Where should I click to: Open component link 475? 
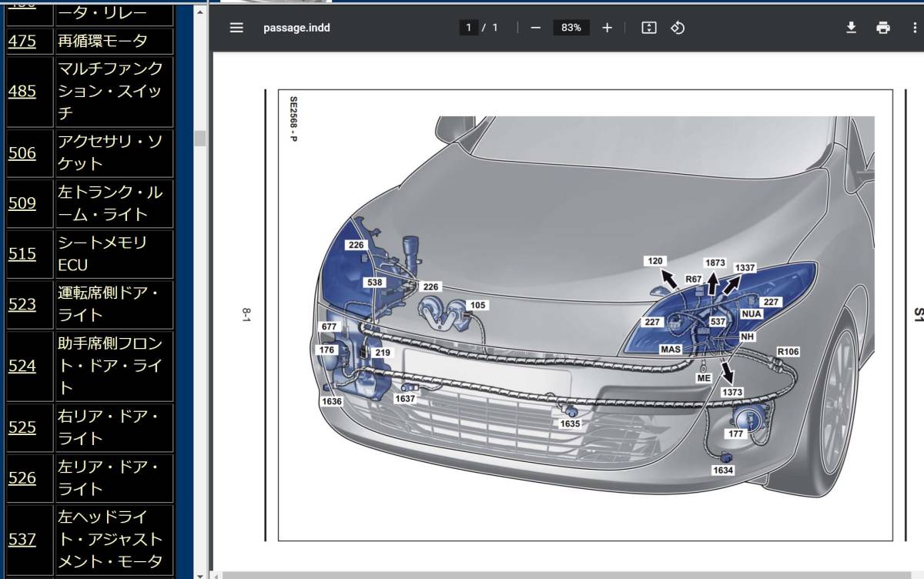point(22,41)
